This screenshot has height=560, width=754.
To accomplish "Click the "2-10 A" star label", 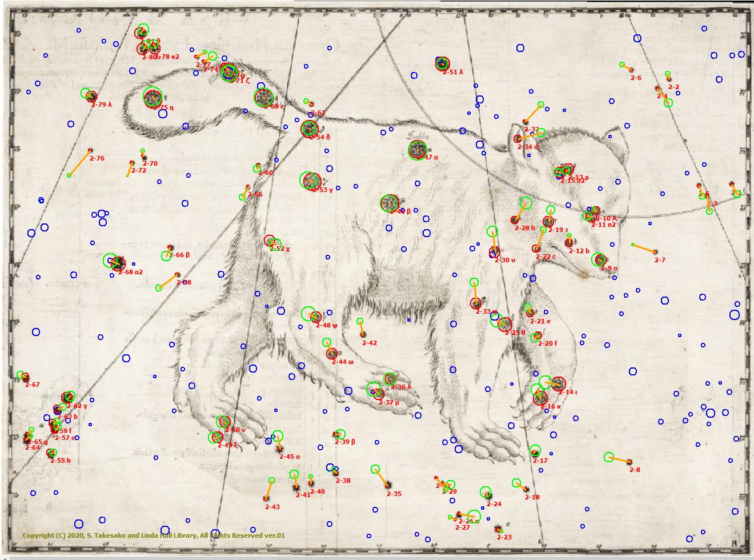I will [x=606, y=218].
